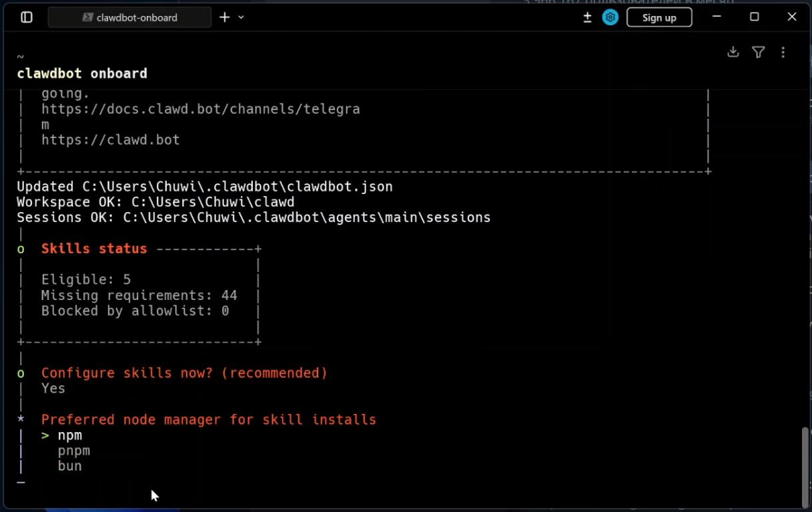Open the docs.clawd.bot telegram channel link
Viewport: 812px width, 512px height.
200,109
